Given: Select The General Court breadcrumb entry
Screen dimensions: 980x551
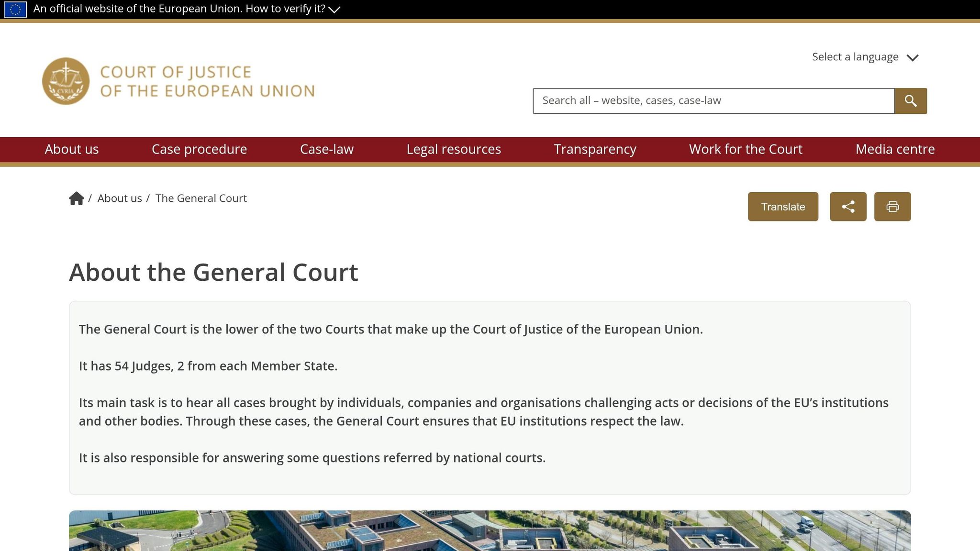Looking at the screenshot, I should 200,198.
